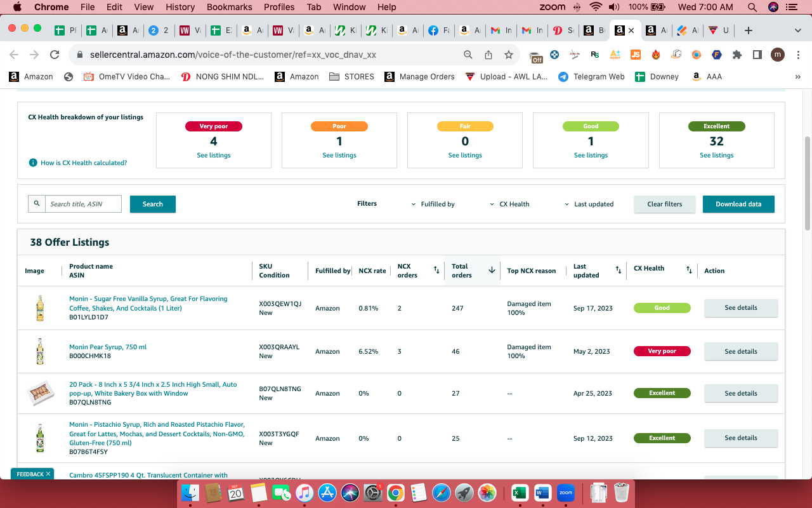Screen dimensions: 812x508
Task: Close the active Chrome tab
Action: 631,30
